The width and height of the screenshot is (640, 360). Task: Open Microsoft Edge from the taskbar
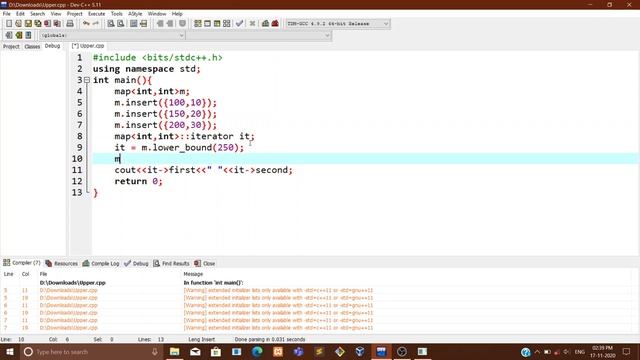click(257, 352)
